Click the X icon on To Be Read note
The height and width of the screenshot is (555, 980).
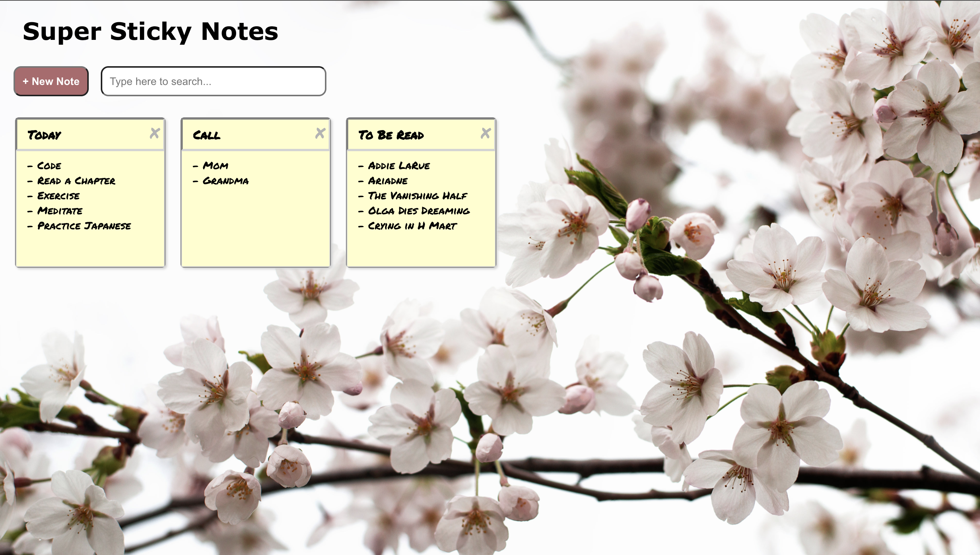485,133
